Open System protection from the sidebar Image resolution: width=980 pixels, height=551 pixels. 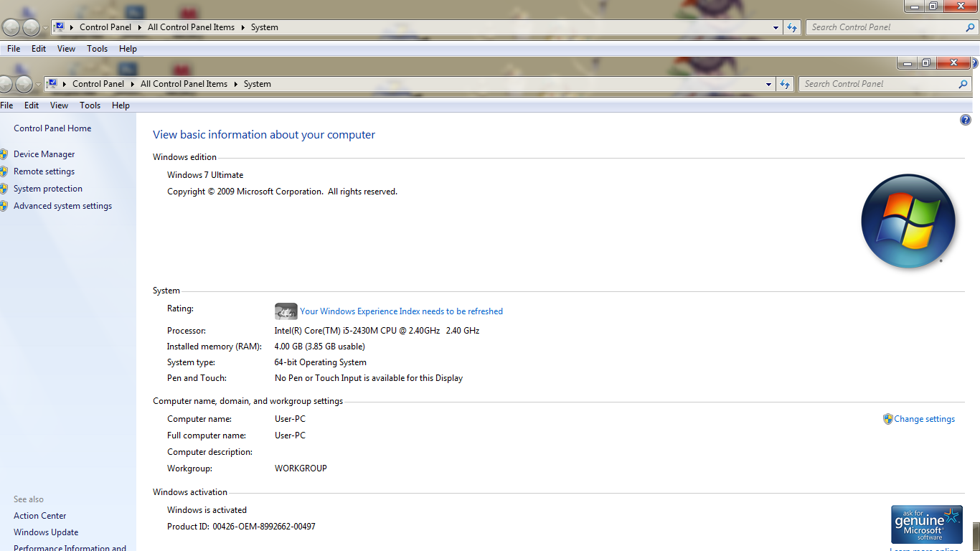48,189
